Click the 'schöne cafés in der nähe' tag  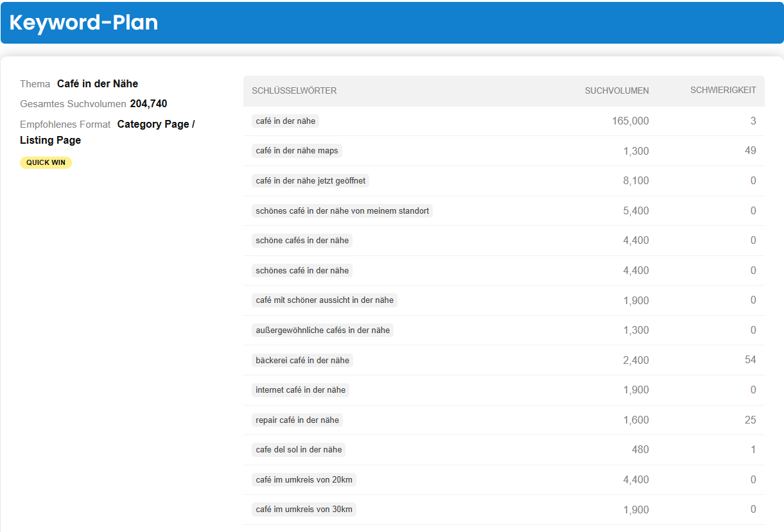302,241
